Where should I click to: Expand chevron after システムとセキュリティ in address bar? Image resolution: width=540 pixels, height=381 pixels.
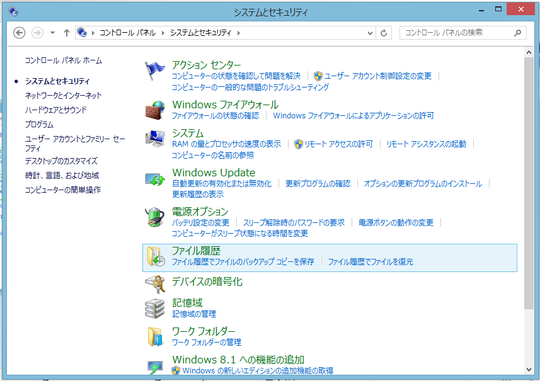[238, 33]
